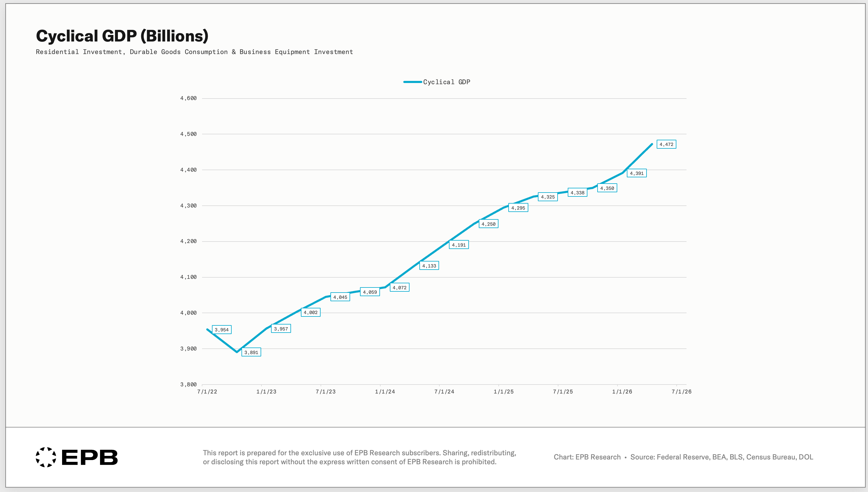This screenshot has width=868, height=492.
Task: Select the 4,072 data label
Action: click(x=399, y=287)
